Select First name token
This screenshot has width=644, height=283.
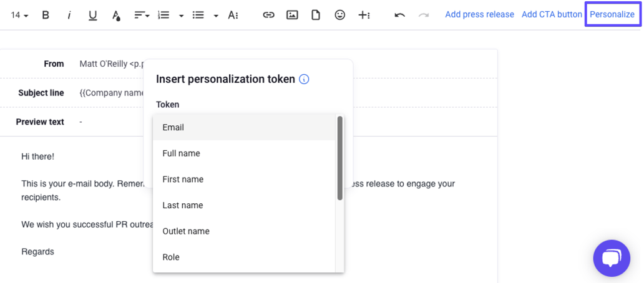click(x=244, y=180)
